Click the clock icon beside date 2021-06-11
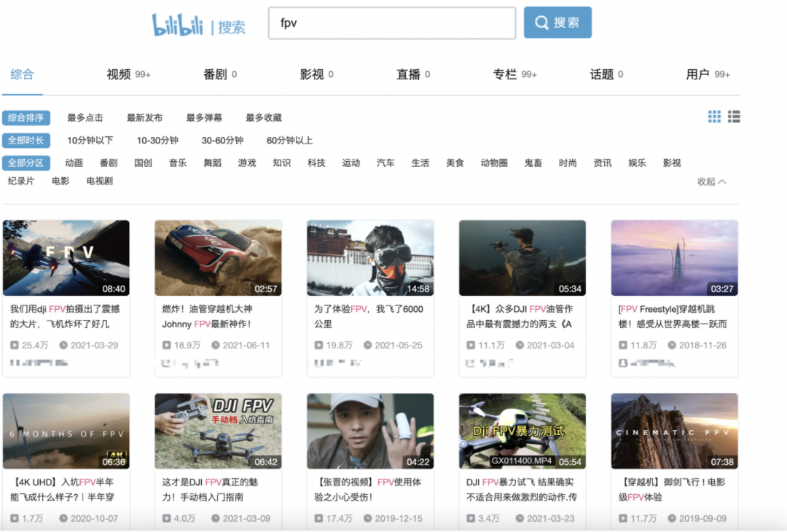This screenshot has width=787, height=532. pos(216,345)
